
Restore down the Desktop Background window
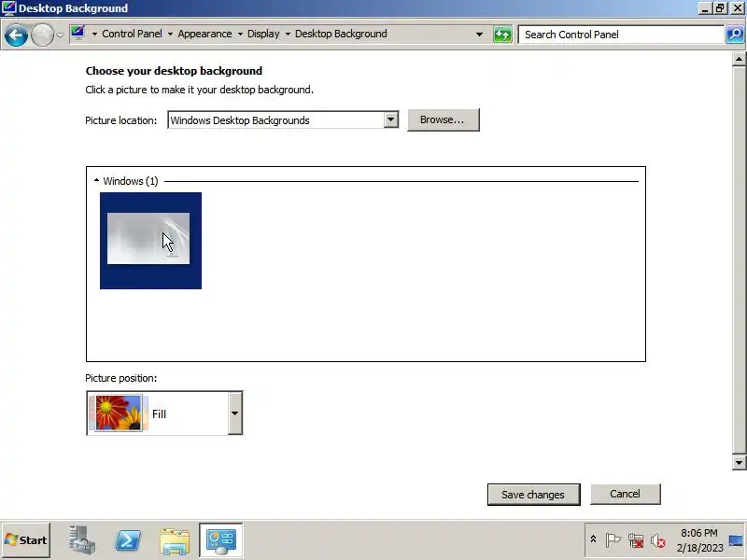click(719, 8)
